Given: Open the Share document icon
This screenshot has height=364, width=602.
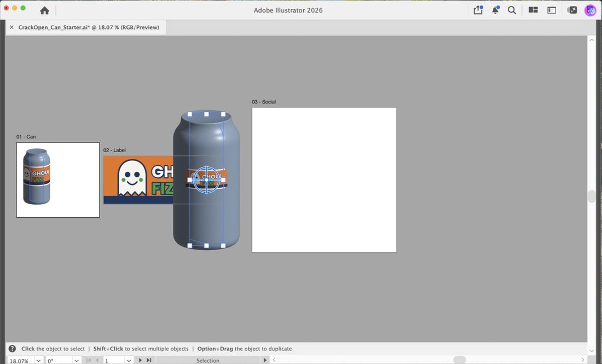Looking at the screenshot, I should (478, 10).
